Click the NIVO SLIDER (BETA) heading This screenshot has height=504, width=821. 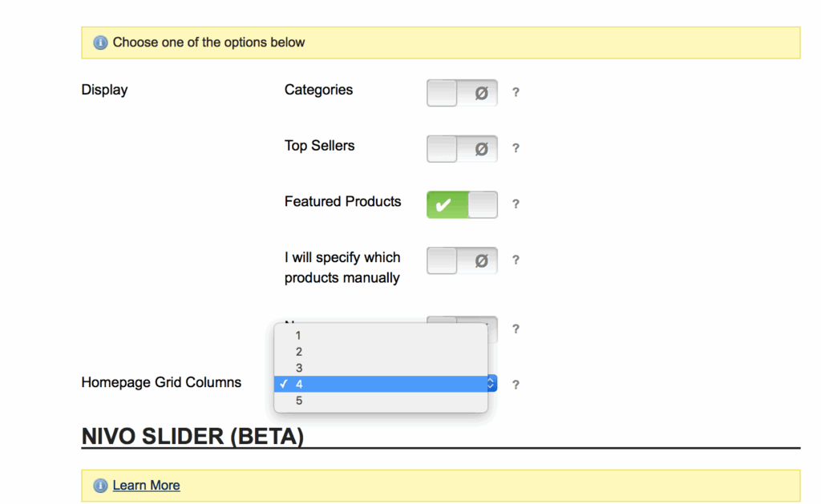click(192, 437)
